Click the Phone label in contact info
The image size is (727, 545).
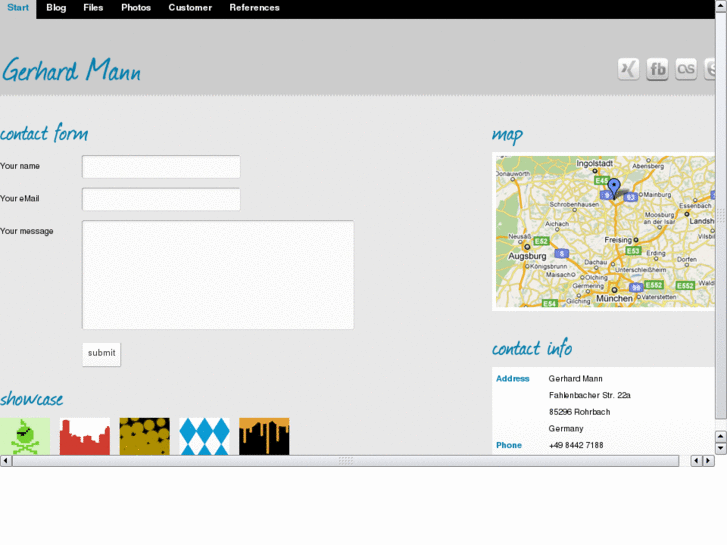click(x=509, y=445)
